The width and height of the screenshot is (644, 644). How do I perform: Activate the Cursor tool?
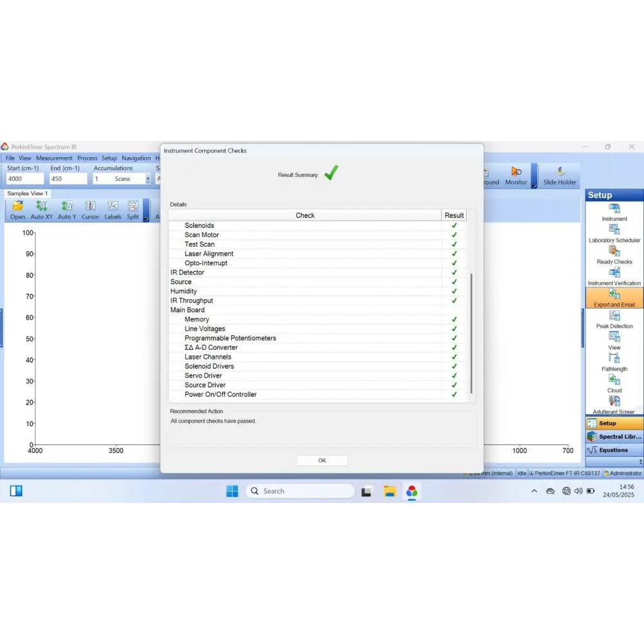(90, 211)
